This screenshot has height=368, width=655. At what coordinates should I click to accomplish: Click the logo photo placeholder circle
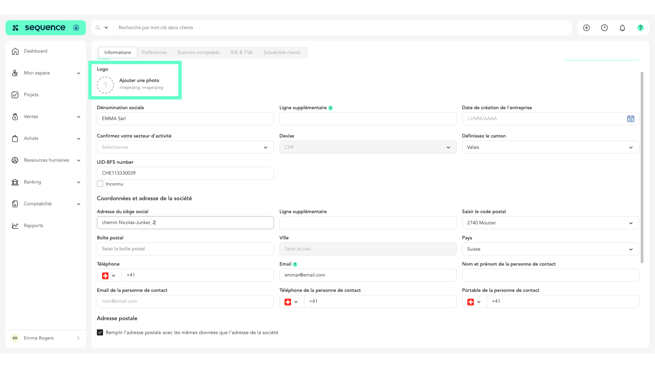pos(105,85)
